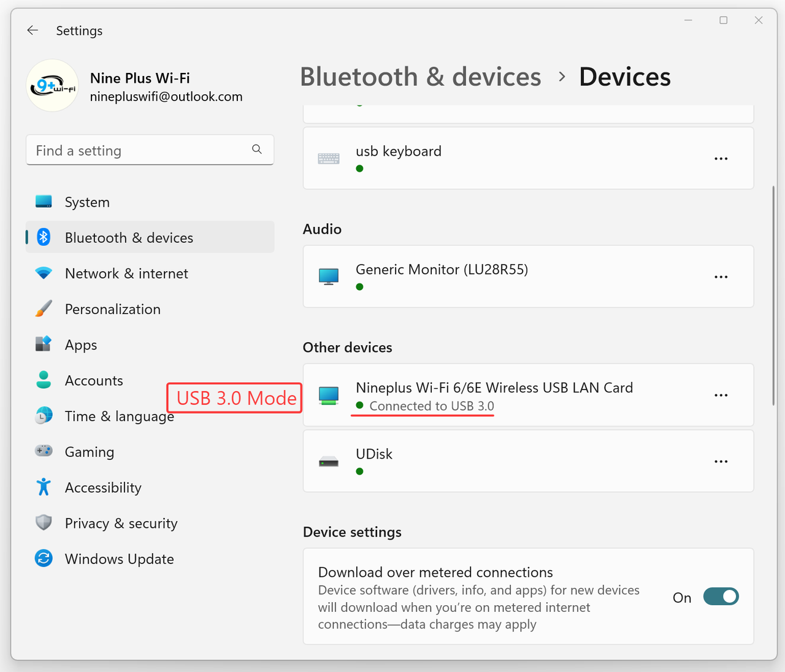
Task: Click the vertical scrollbar in devices list
Action: (773, 296)
